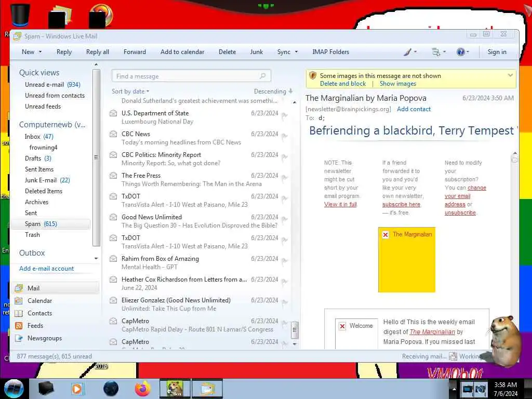Click the Windows Start orb
Viewport: 532px width, 399px height.
(x=14, y=389)
